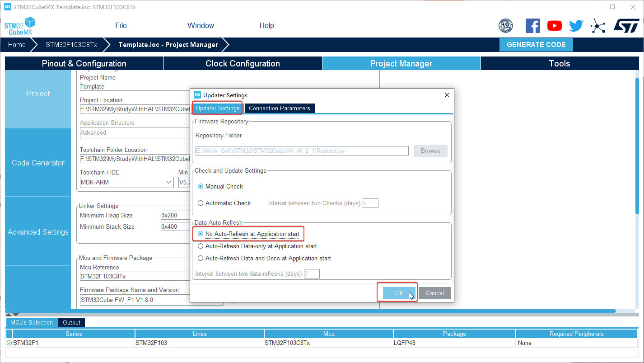Click the Series column header
644x363 pixels.
pyautogui.click(x=74, y=334)
